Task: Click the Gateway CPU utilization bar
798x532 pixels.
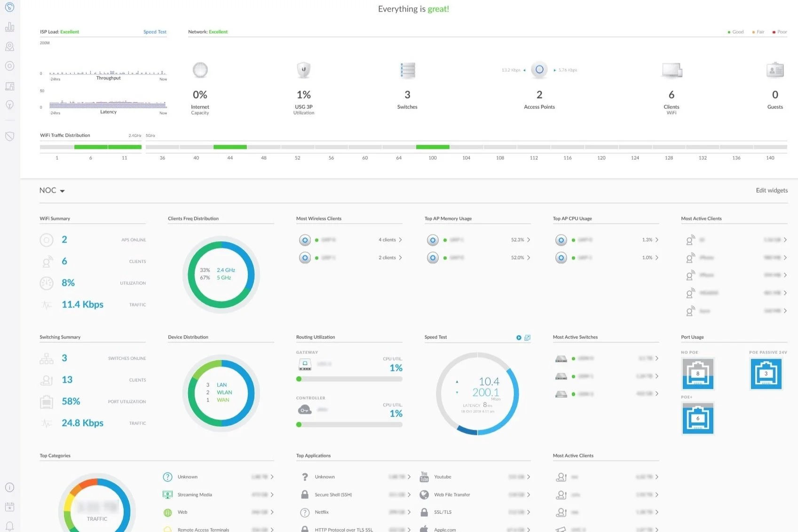Action: pos(349,379)
